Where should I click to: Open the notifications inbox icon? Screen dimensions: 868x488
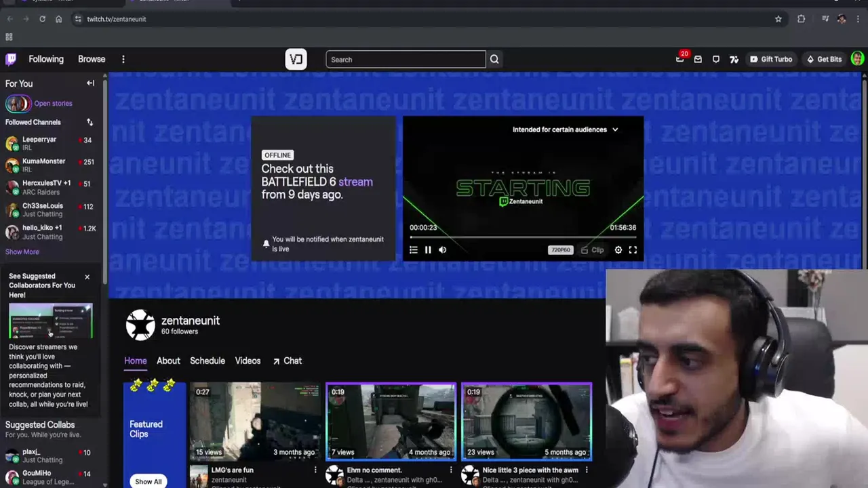click(x=698, y=60)
